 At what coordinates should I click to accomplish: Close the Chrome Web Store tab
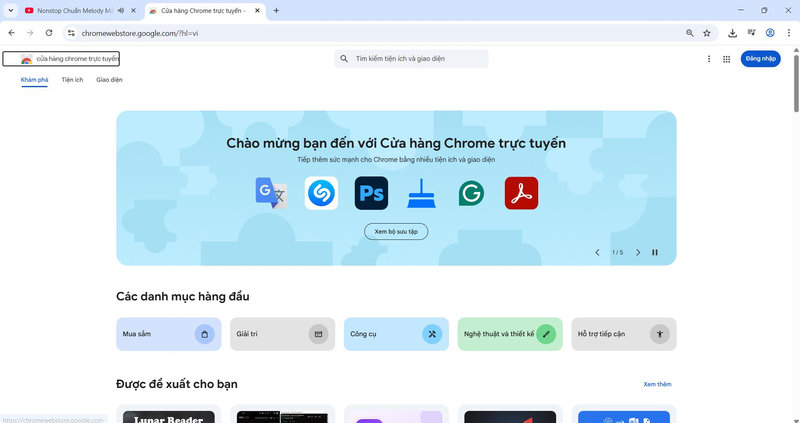pyautogui.click(x=258, y=10)
